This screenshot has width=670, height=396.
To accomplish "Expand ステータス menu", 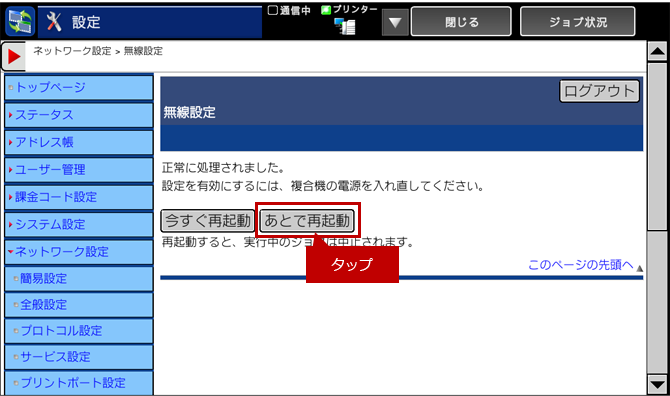I will 79,115.
